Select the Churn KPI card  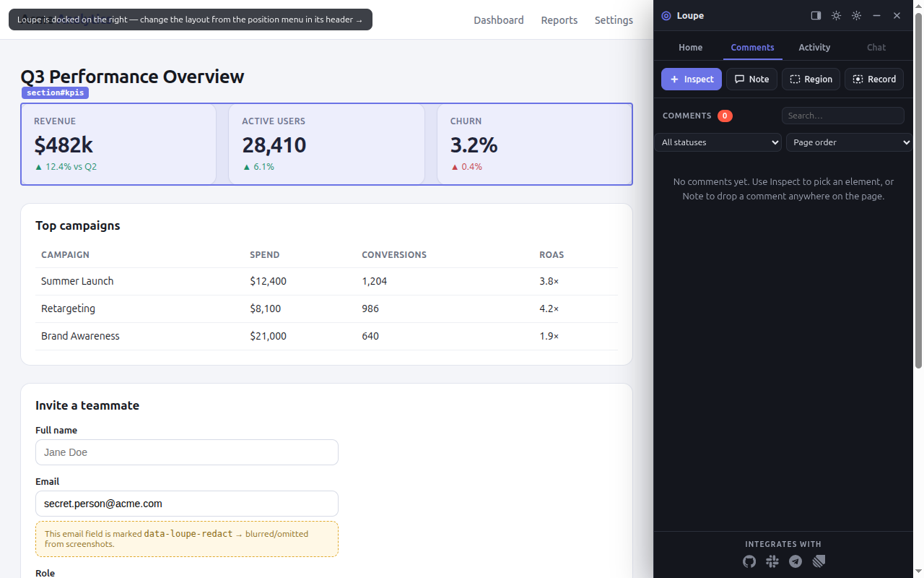point(535,144)
